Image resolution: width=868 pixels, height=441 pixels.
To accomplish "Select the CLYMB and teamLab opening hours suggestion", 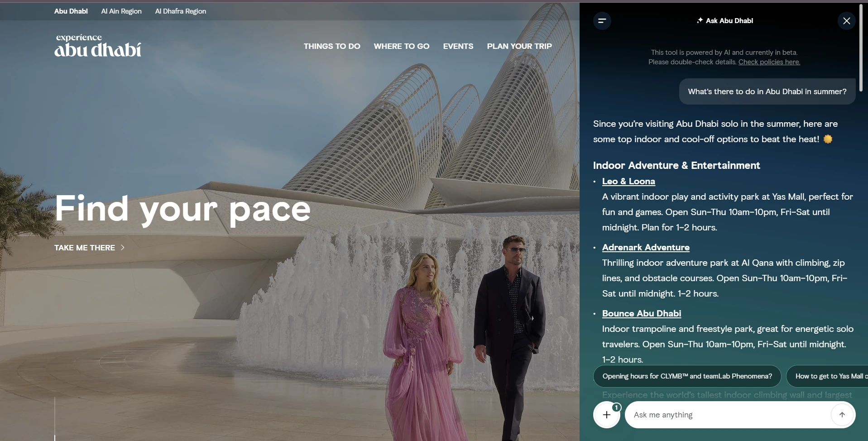I will pyautogui.click(x=687, y=376).
